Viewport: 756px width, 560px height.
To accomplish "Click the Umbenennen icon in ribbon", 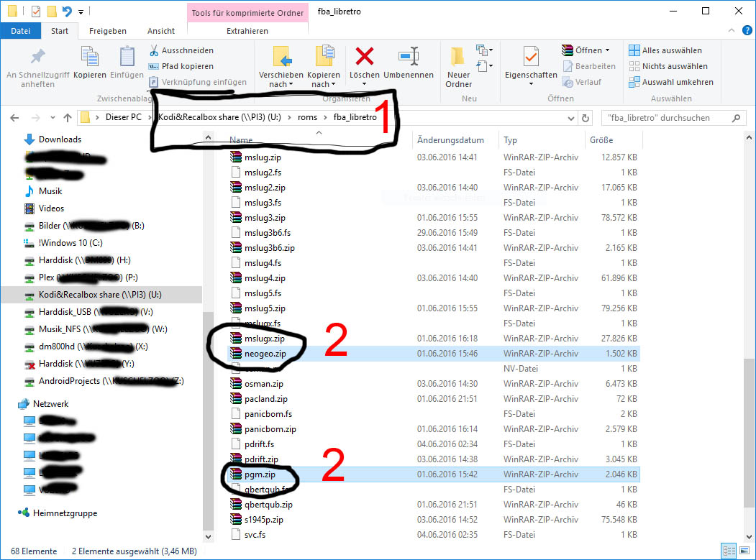I will click(x=408, y=57).
